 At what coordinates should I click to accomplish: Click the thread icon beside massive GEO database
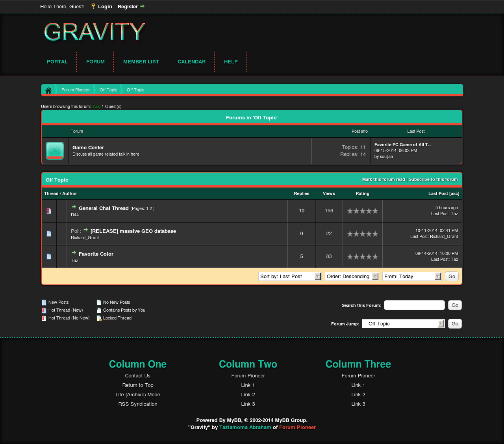[x=49, y=234]
